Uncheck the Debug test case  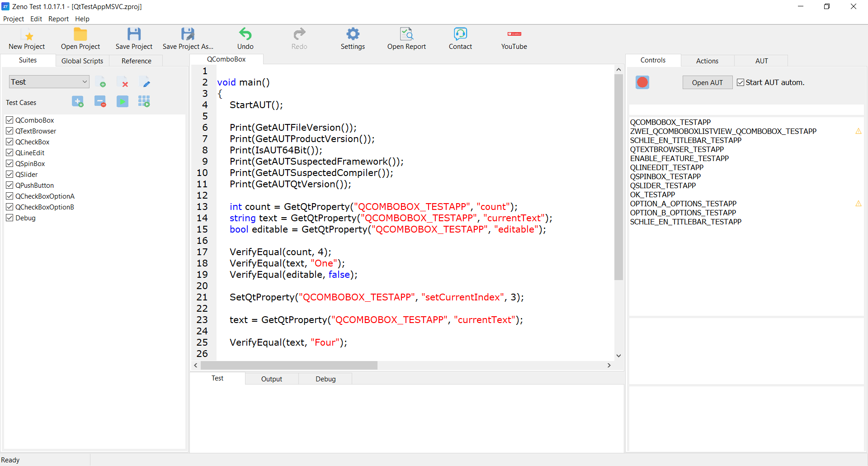pos(10,218)
